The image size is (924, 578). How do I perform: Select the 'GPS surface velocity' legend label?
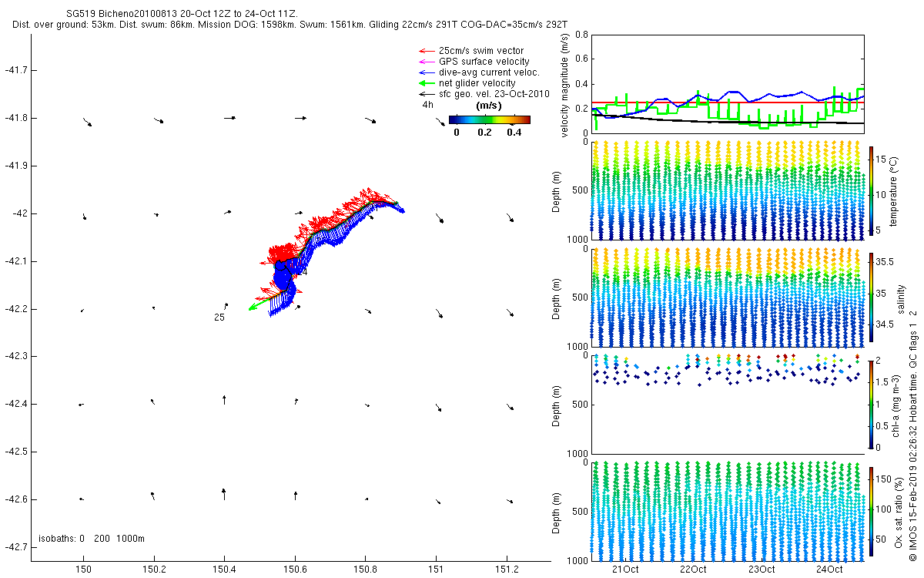[484, 62]
